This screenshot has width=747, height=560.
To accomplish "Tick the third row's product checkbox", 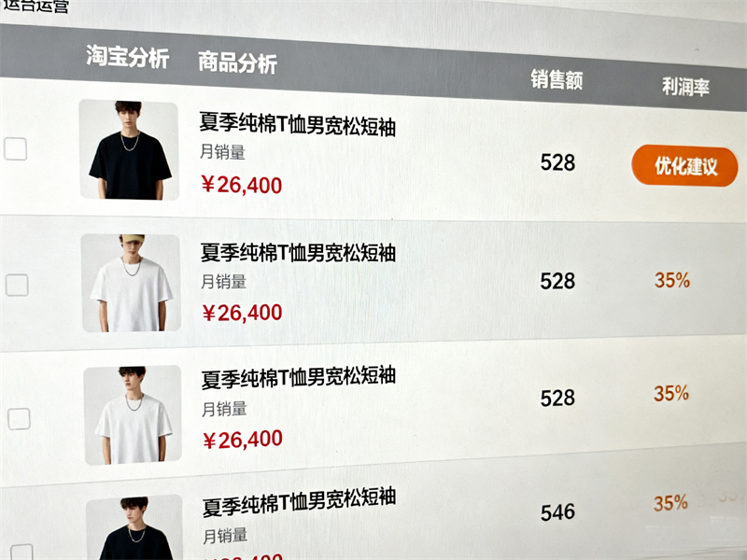I will click(x=19, y=418).
